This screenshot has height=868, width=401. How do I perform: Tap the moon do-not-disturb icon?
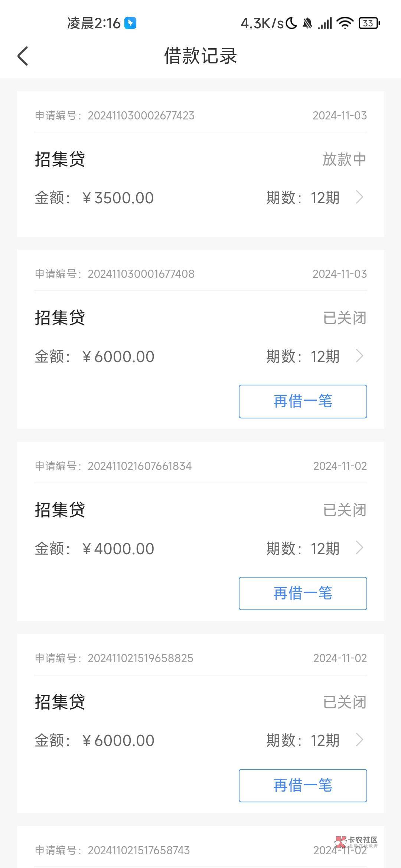click(291, 23)
